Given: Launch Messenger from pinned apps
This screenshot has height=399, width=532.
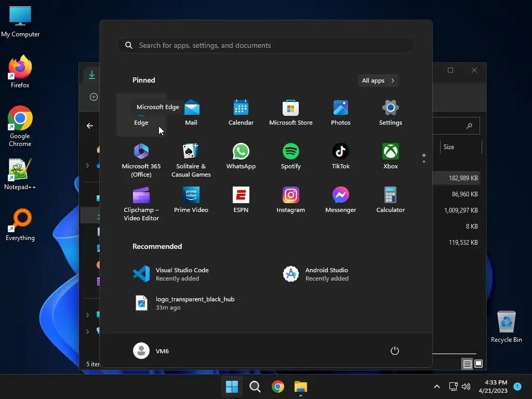Looking at the screenshot, I should pyautogui.click(x=341, y=200).
